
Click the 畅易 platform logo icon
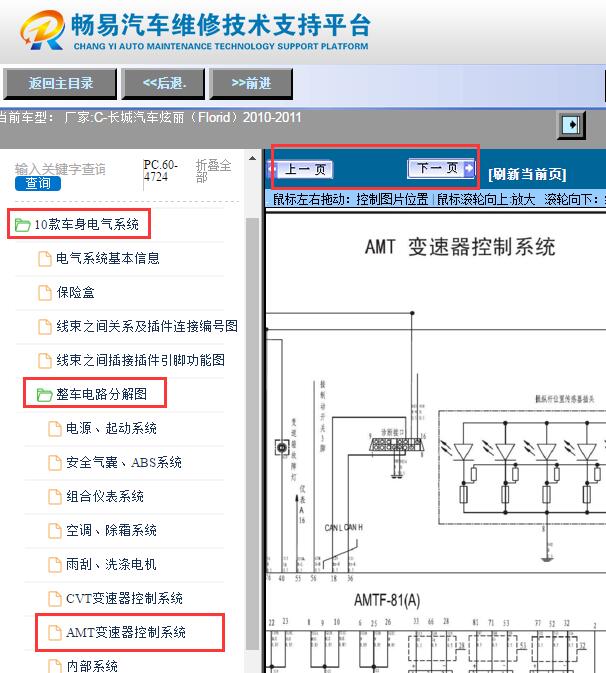[x=43, y=30]
